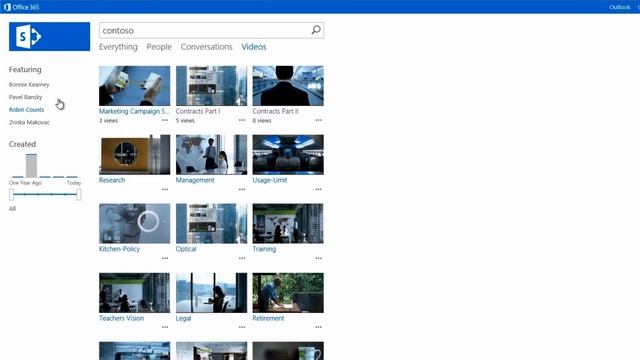640x360 pixels.
Task: Open Outlook from the top bar
Action: (x=620, y=7)
